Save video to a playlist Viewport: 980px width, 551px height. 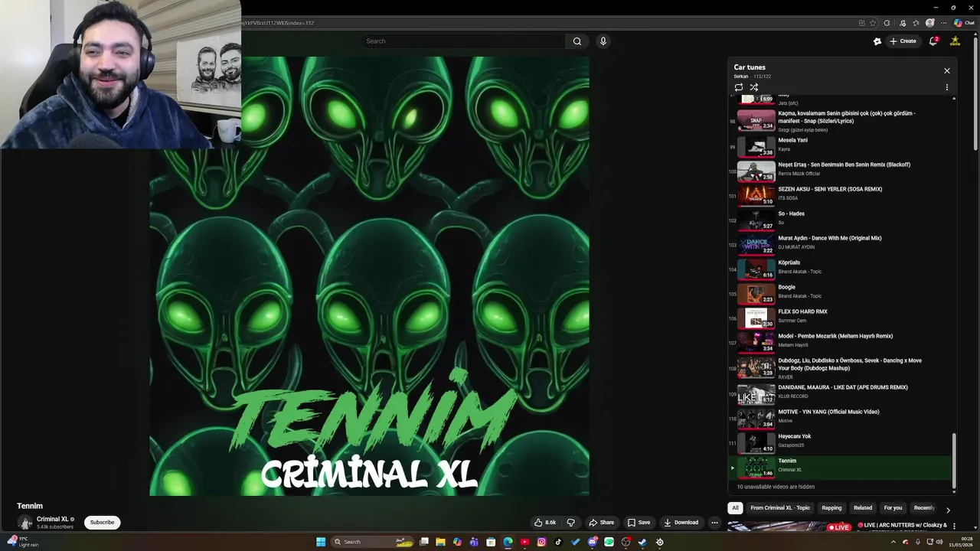[x=639, y=523]
